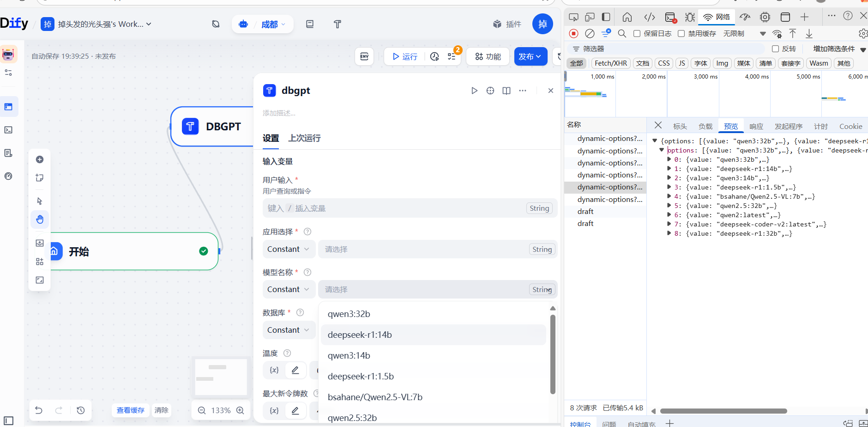Click the 查看缓存 button
868x427 pixels.
tap(131, 410)
